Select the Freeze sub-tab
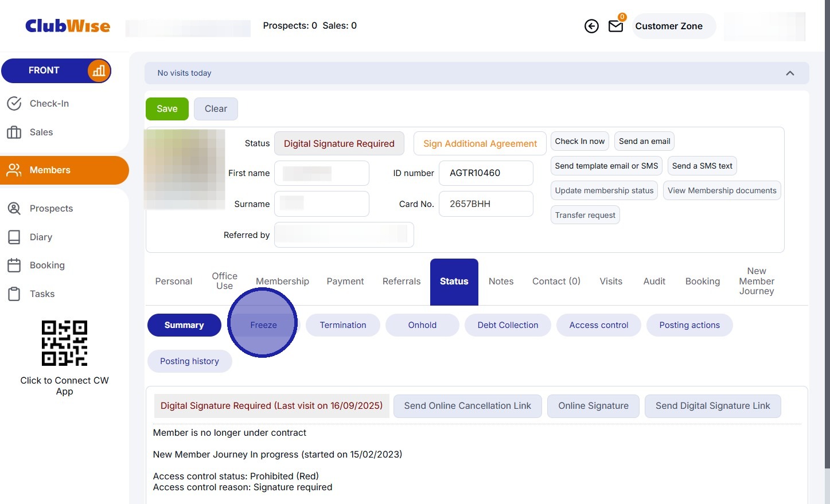Viewport: 830px width, 504px height. click(263, 325)
